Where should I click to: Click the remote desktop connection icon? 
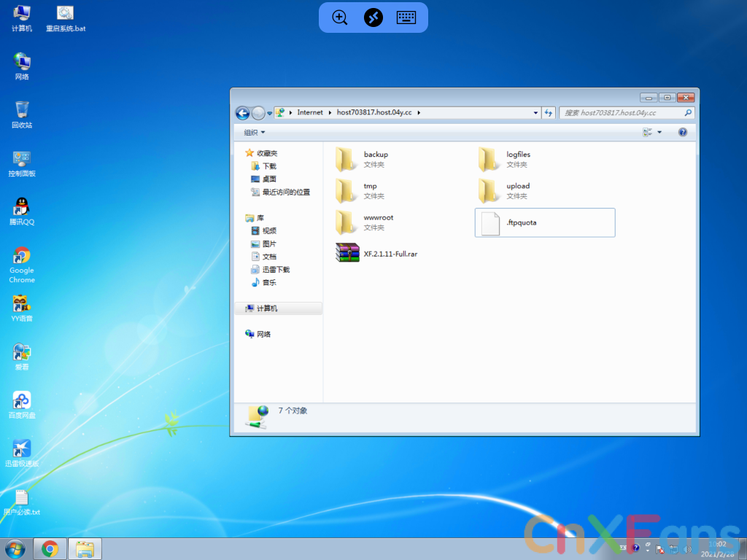point(373,17)
